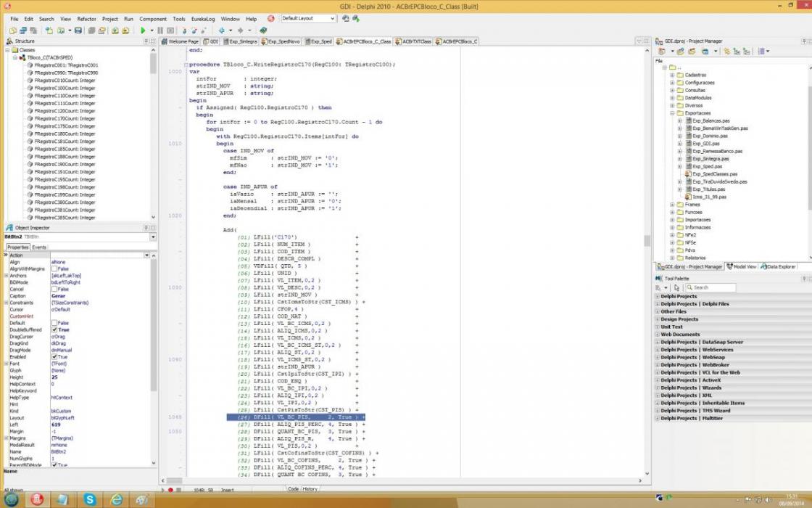Image resolution: width=812 pixels, height=508 pixels.
Task: Click the Step Over debug icon
Action: [194, 30]
